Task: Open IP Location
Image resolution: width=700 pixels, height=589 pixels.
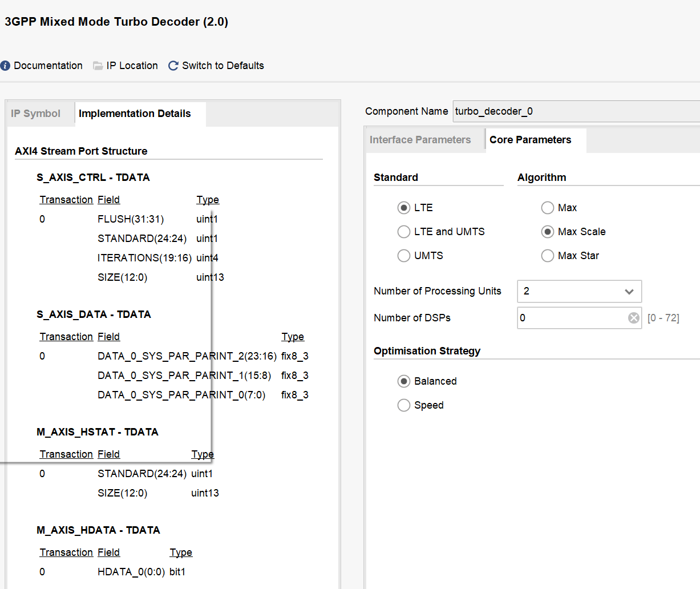Action: pyautogui.click(x=132, y=66)
